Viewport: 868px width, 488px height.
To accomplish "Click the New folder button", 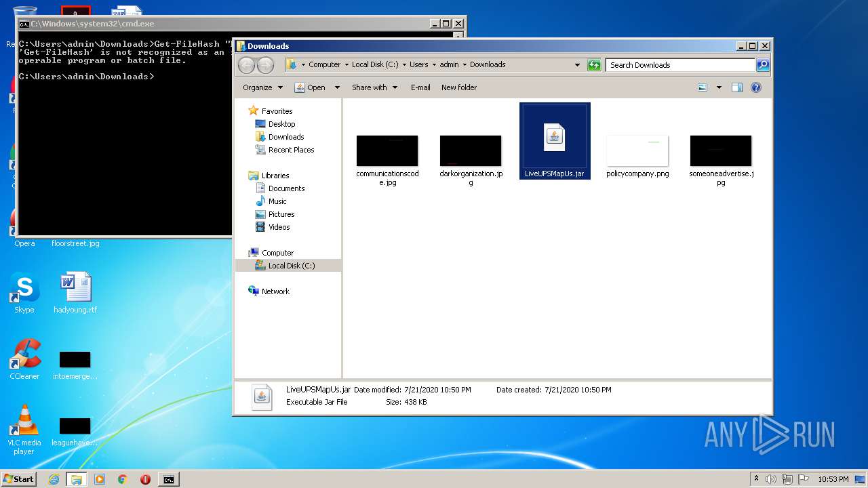I will tap(459, 87).
